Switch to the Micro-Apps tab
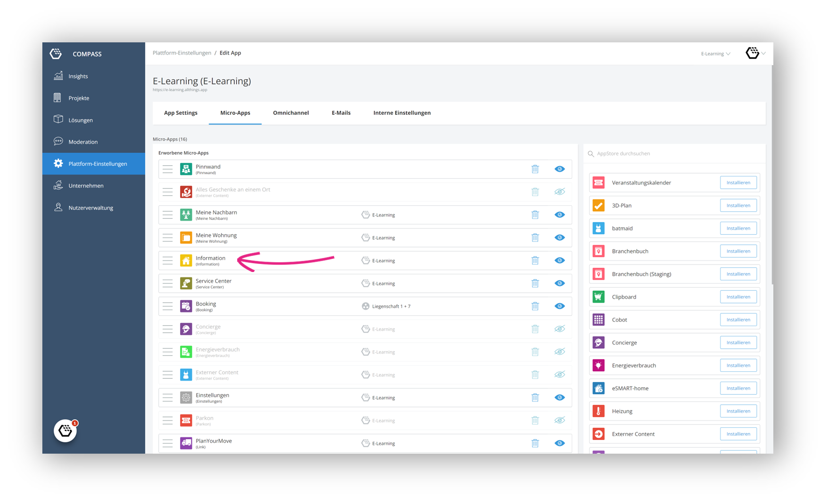This screenshot has width=827, height=504. click(x=235, y=113)
